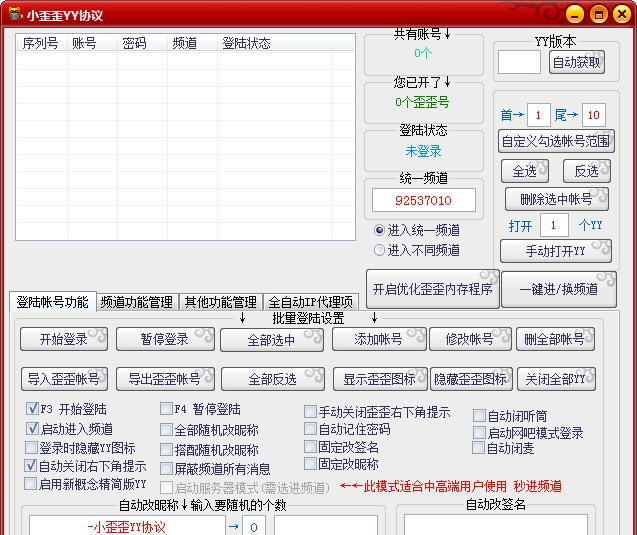Click the 添加帐号 button
The image size is (637, 535).
point(379,340)
